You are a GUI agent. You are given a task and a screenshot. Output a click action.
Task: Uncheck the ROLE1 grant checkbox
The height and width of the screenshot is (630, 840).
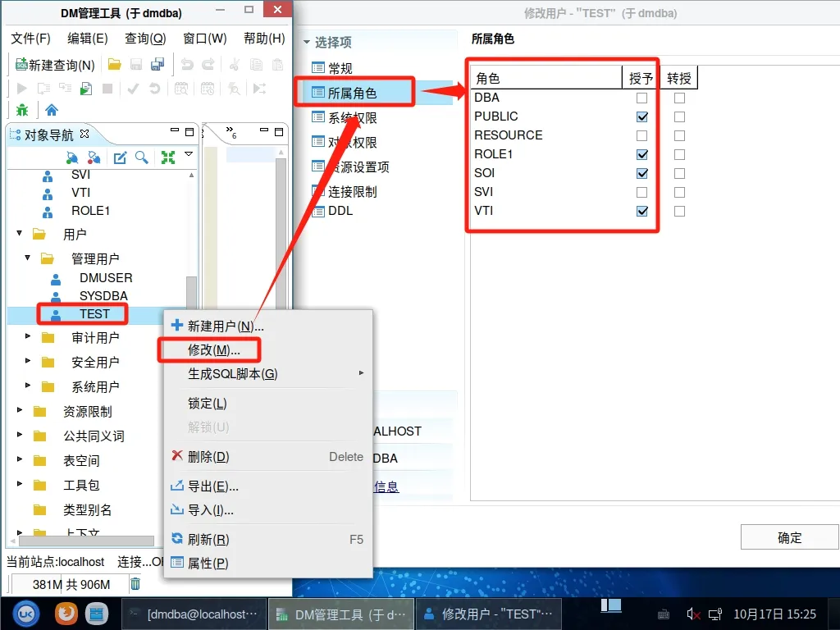click(x=642, y=154)
